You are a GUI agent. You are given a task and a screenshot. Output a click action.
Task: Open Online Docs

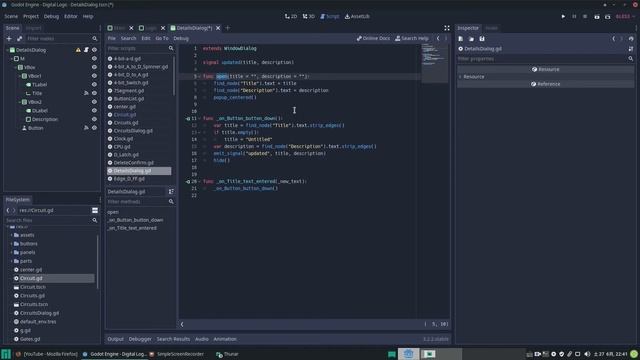tap(373, 38)
